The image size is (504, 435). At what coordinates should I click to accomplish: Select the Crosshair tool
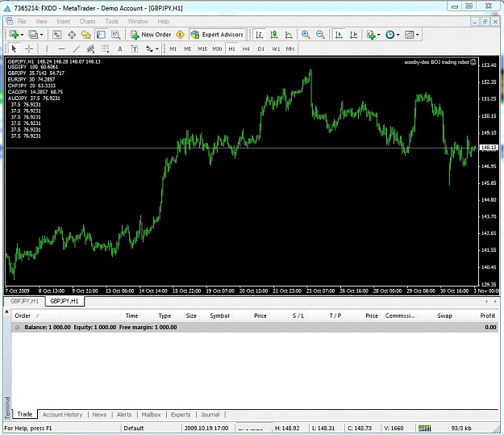coord(29,49)
